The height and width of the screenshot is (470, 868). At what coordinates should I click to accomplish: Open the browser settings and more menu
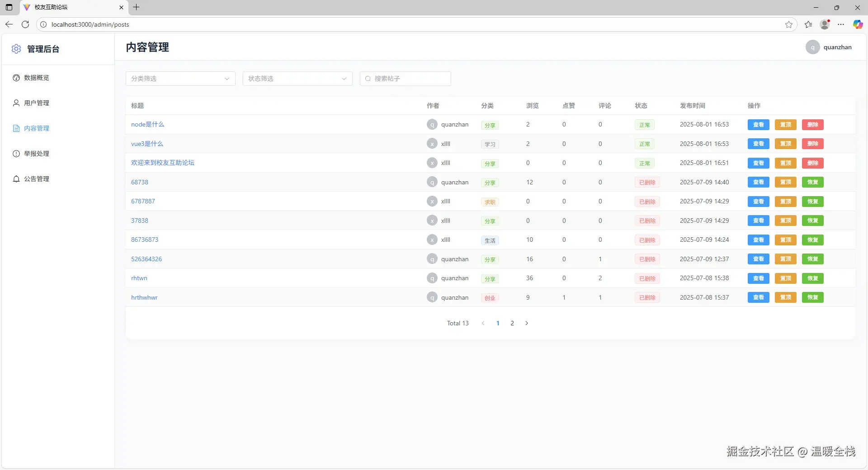pos(841,24)
